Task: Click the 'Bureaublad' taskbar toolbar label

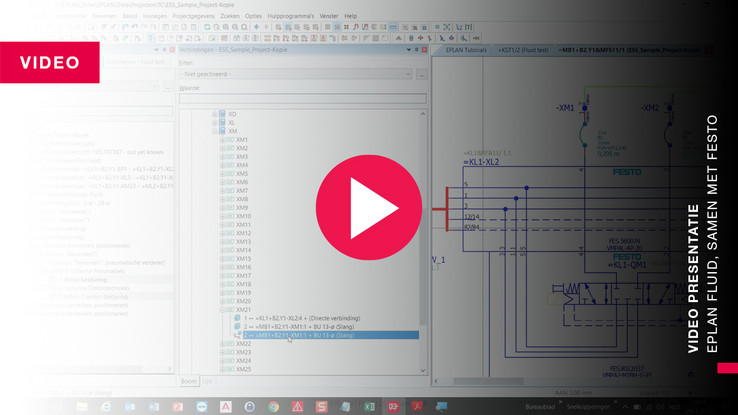Action: pyautogui.click(x=540, y=407)
